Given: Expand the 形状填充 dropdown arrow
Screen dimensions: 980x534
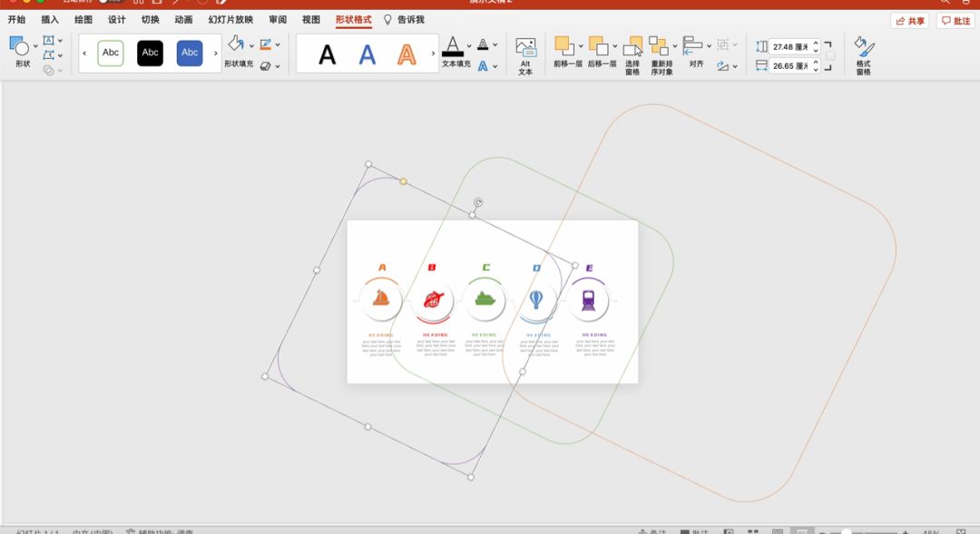Looking at the screenshot, I should point(251,45).
